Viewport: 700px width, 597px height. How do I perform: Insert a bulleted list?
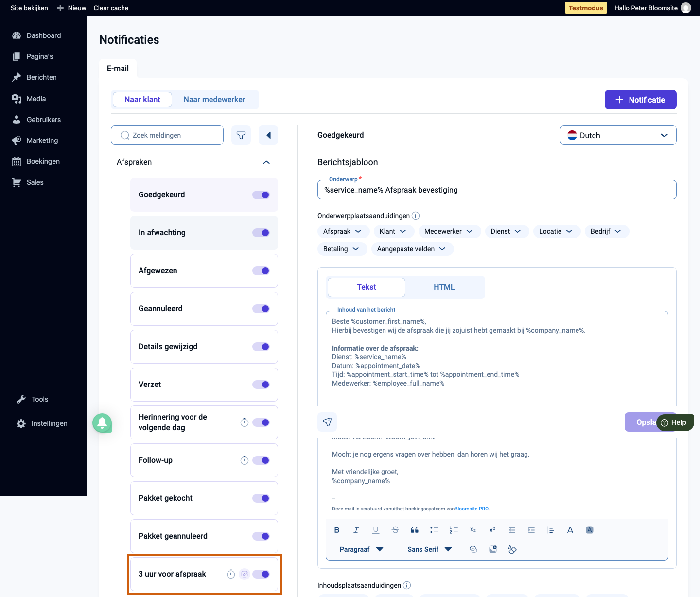pyautogui.click(x=434, y=530)
